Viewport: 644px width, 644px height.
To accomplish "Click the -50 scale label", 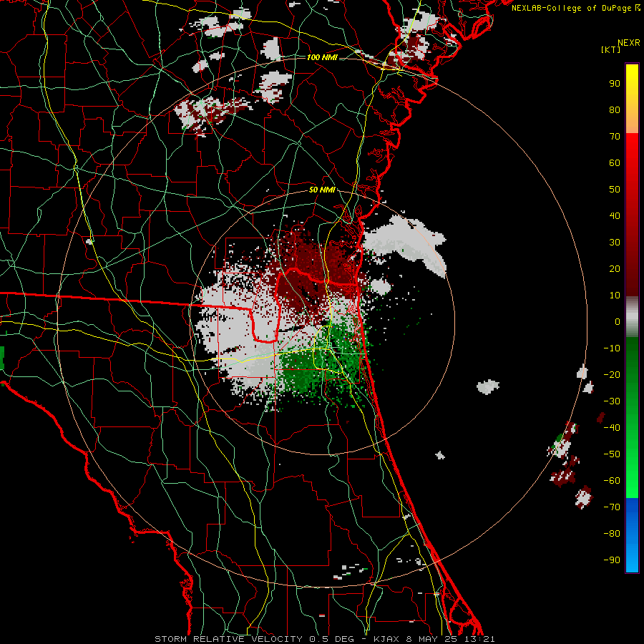I will [x=612, y=454].
